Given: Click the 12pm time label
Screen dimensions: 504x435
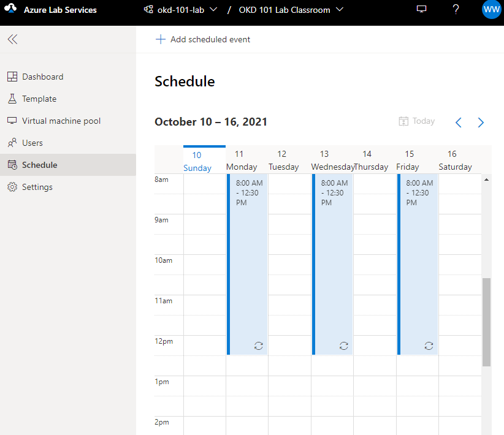Looking at the screenshot, I should pyautogui.click(x=164, y=341).
